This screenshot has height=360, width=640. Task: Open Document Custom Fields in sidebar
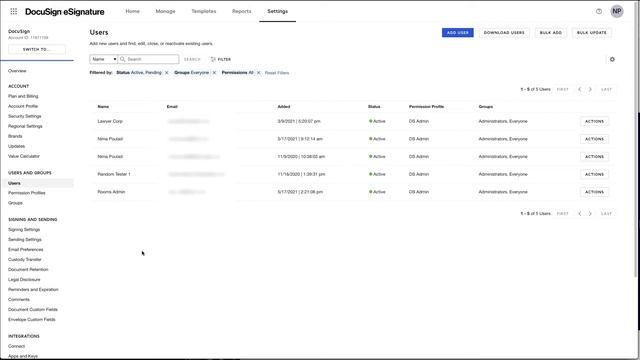[33, 310]
